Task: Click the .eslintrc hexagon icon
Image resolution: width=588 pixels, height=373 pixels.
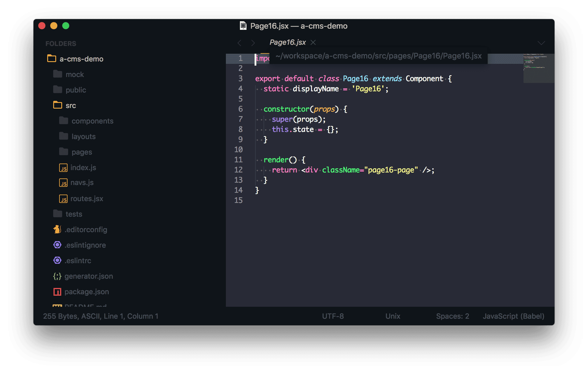Action: coord(57,261)
